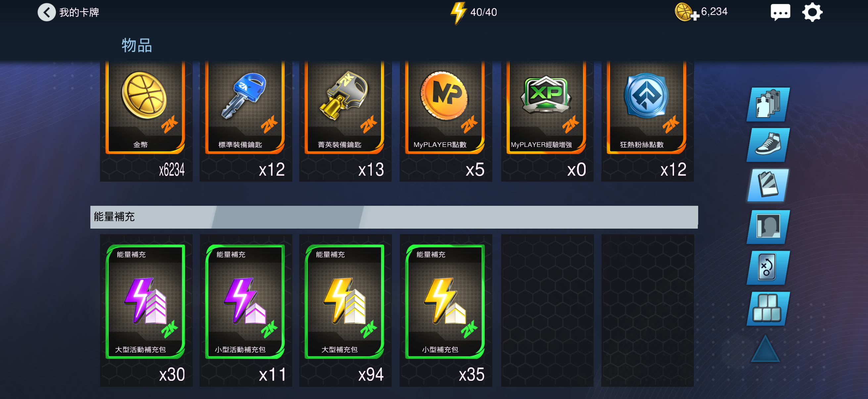Open the contract clipboard sidebar icon

pos(768,186)
